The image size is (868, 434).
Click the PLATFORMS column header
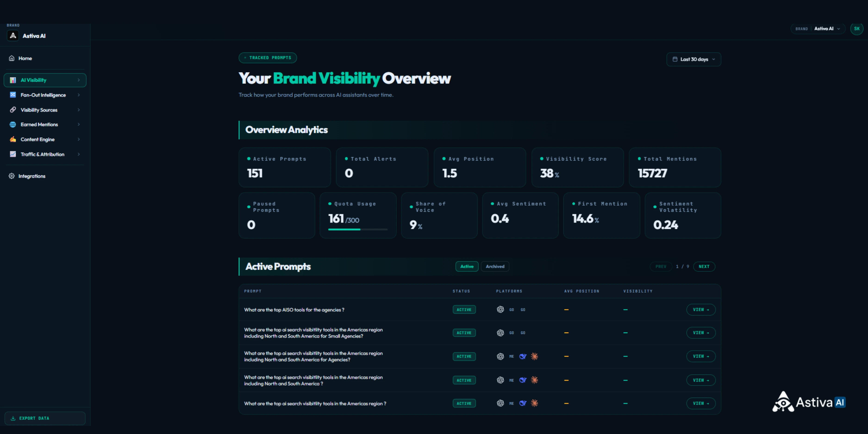[x=509, y=291]
